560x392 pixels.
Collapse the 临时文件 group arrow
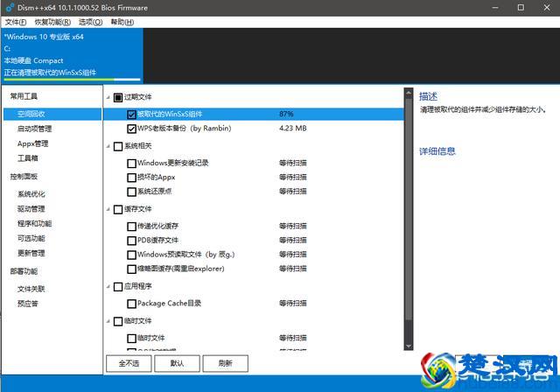[108, 321]
